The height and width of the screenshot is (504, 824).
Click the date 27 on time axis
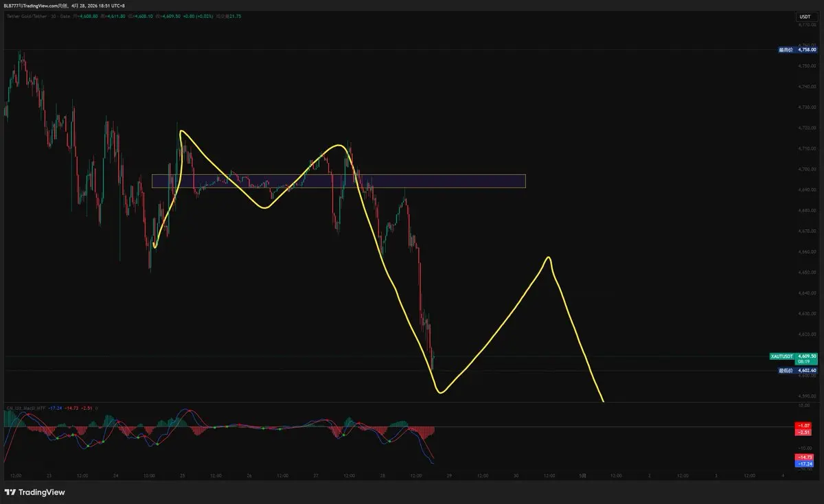click(317, 475)
